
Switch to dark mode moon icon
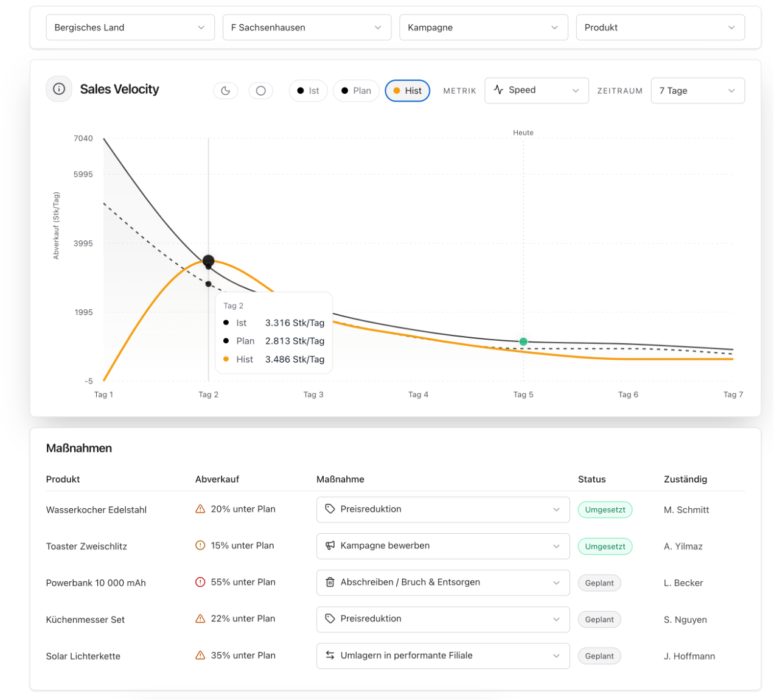click(x=226, y=91)
